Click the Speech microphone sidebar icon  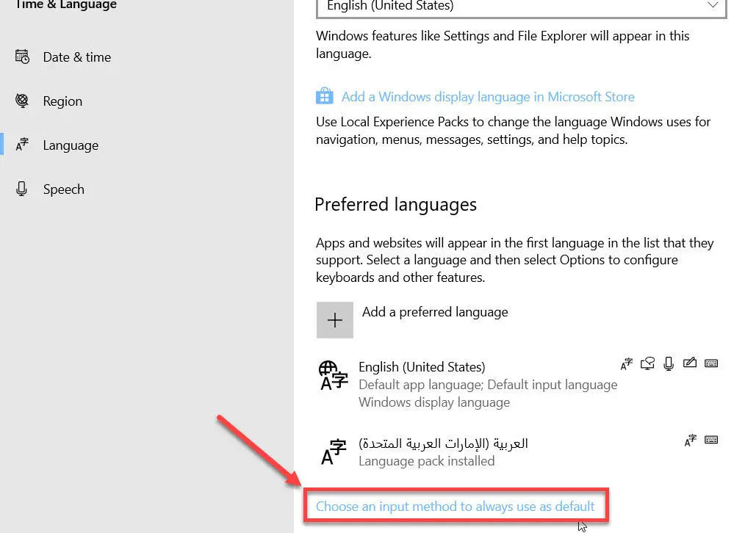(22, 189)
